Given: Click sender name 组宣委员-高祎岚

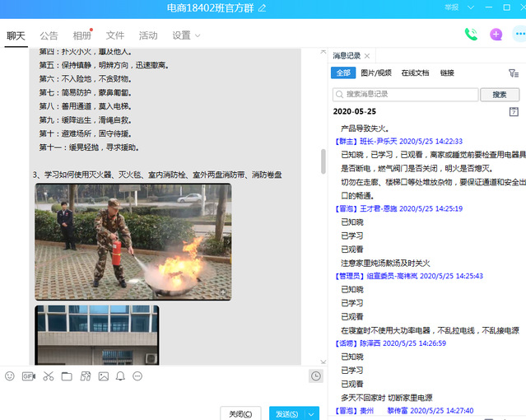Looking at the screenshot, I should 392,276.
